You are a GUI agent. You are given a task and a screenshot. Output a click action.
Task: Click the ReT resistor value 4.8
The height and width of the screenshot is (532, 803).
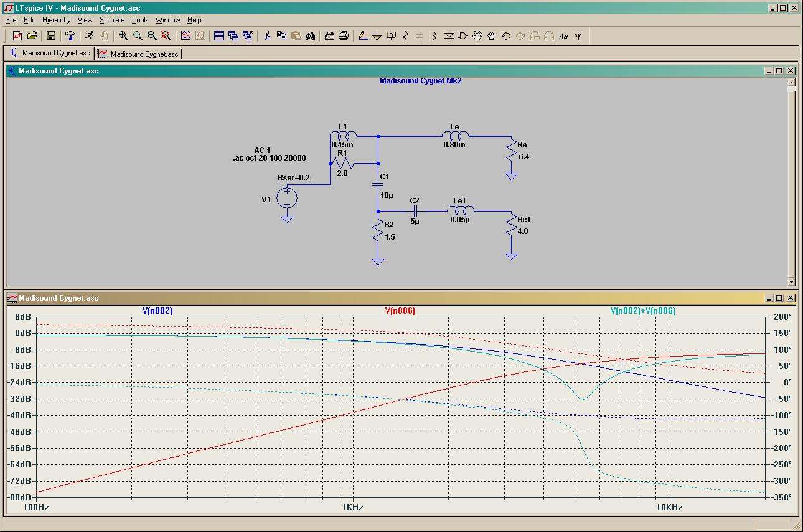pos(524,231)
